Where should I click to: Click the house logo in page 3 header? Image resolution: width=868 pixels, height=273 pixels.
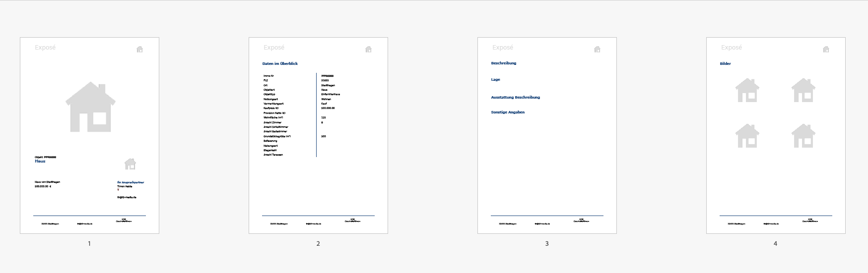point(597,49)
